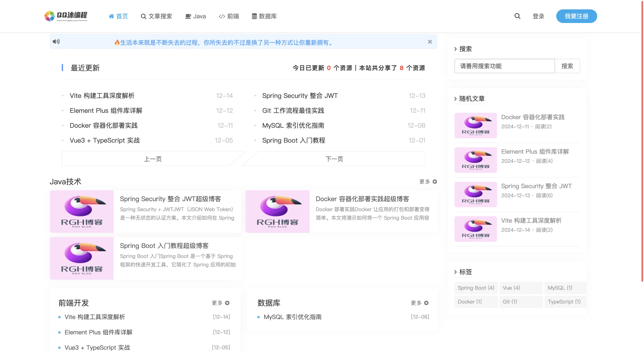Click the chevron next to 随机文章 heading
The width and height of the screenshot is (644, 352).
(456, 99)
